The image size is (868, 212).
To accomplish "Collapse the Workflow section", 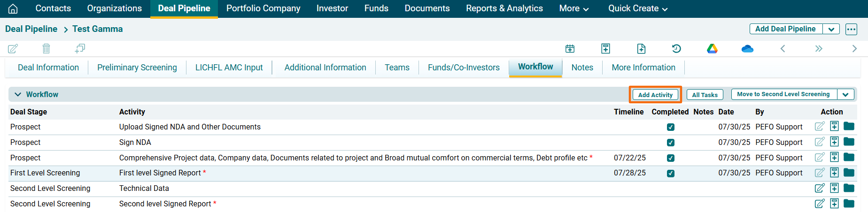I will [18, 94].
